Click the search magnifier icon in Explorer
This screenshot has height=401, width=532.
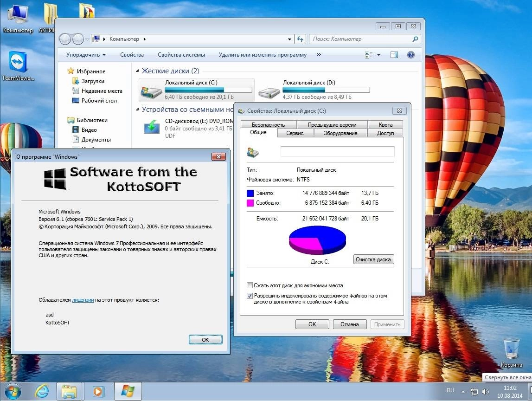[x=415, y=39]
